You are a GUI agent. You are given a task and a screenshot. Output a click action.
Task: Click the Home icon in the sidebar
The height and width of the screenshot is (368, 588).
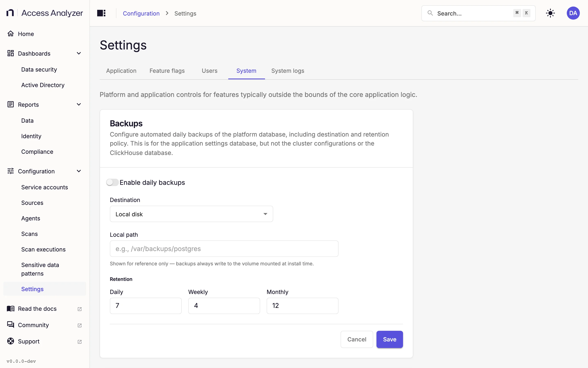(x=10, y=34)
